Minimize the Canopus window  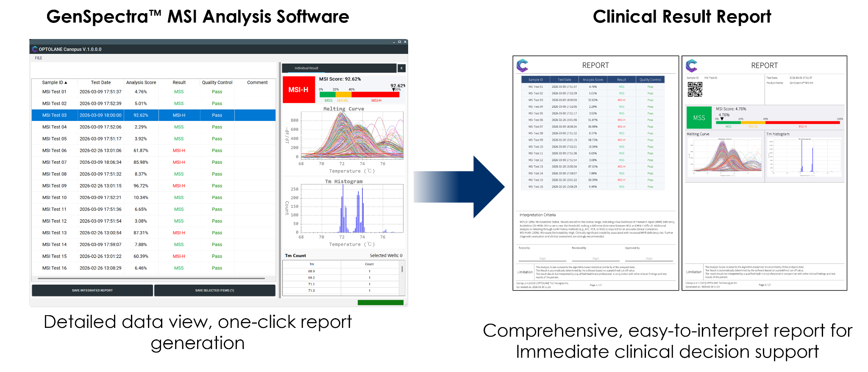(x=394, y=42)
